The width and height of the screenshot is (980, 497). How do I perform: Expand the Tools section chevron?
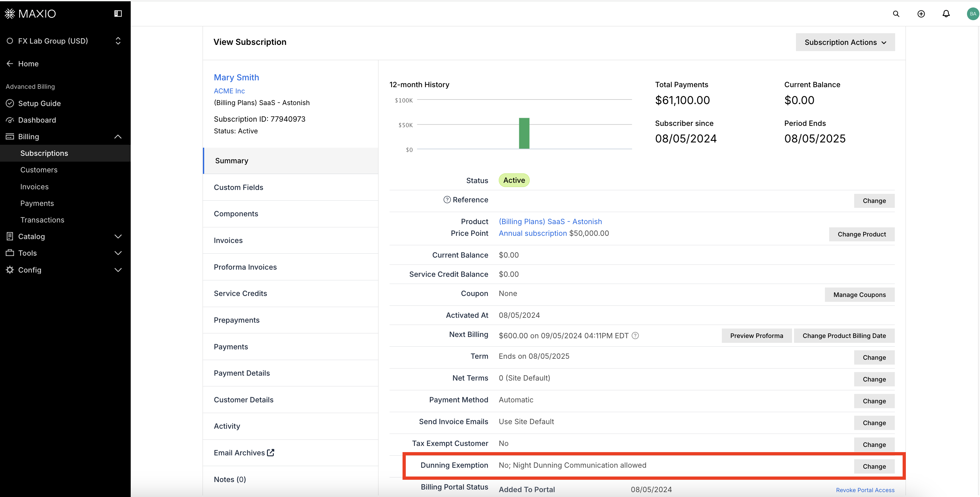118,253
